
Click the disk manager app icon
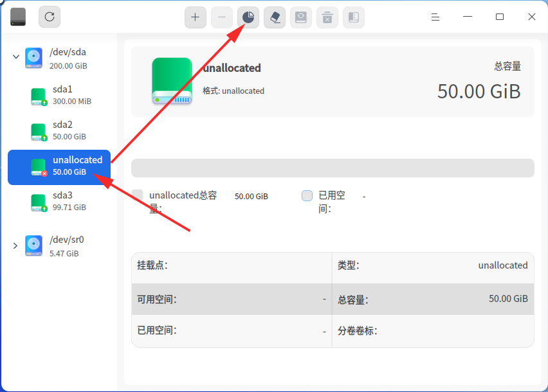18,17
